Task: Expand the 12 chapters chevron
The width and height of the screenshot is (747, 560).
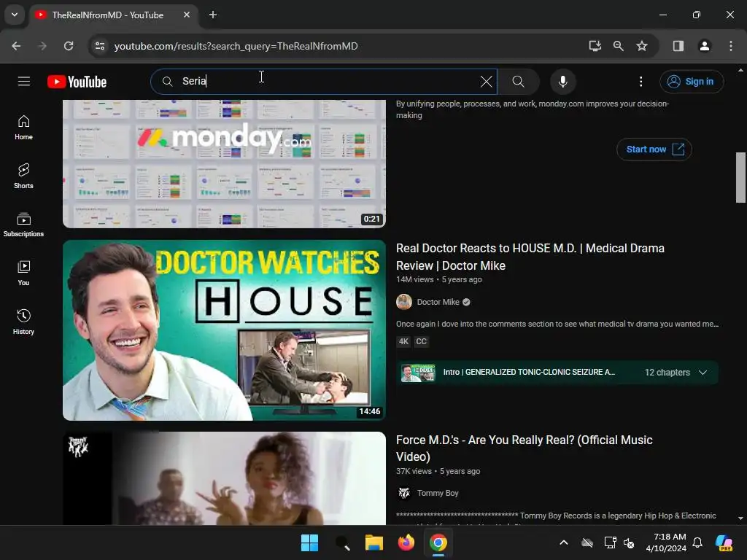Action: click(x=703, y=373)
